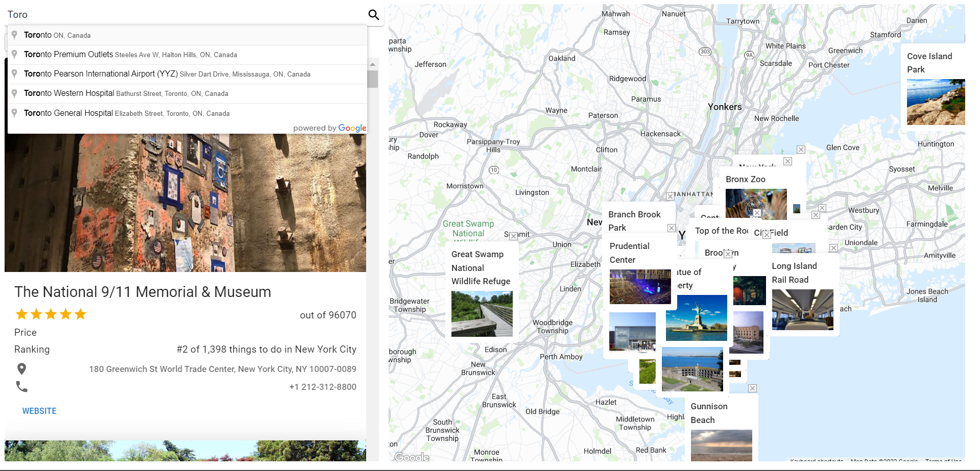Click the magnifier search icon
This screenshot has height=471, width=980.
374,15
